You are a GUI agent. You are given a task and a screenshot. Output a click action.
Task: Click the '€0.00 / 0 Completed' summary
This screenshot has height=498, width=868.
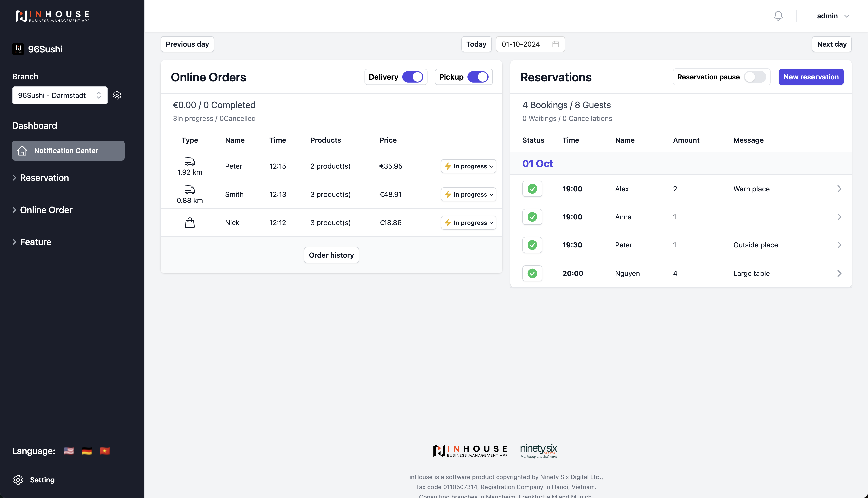(x=214, y=105)
